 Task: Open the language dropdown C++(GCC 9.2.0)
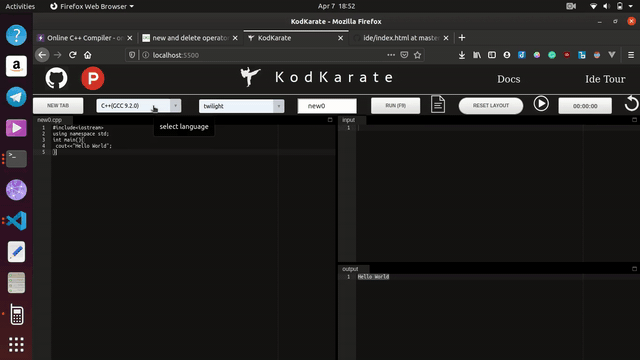[x=139, y=106]
